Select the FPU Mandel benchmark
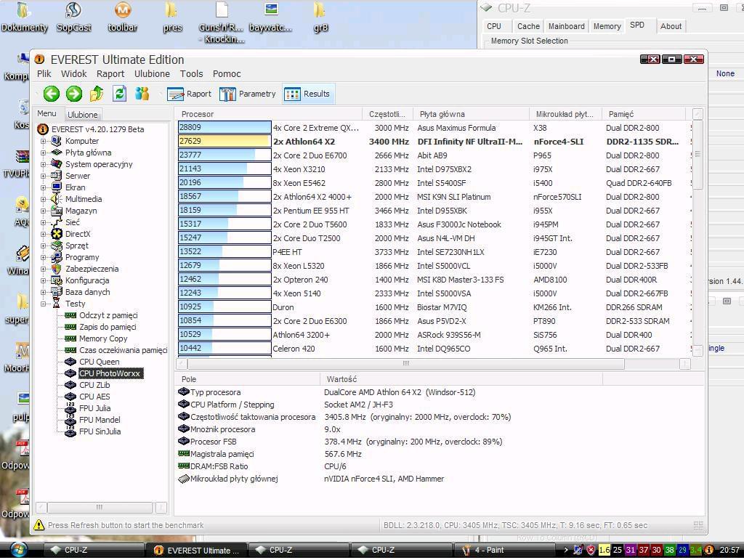Screen dimensions: 744x560 (100, 420)
